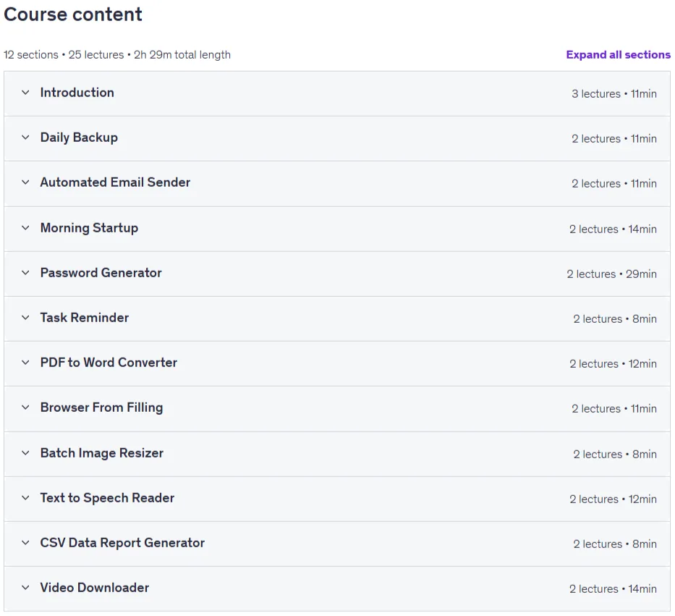Screen dimensions: 675x616
Task: Click the Task Reminder chevron icon
Action: click(x=25, y=318)
